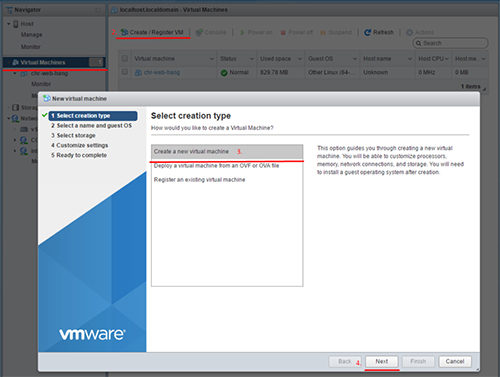Open the chr-web-hang VM link in table
The height and width of the screenshot is (377, 500).
point(162,72)
